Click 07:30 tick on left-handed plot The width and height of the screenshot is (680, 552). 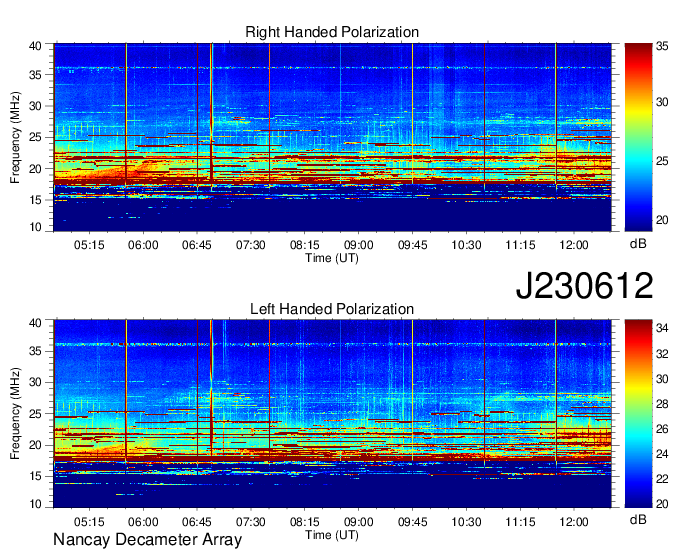click(x=251, y=521)
